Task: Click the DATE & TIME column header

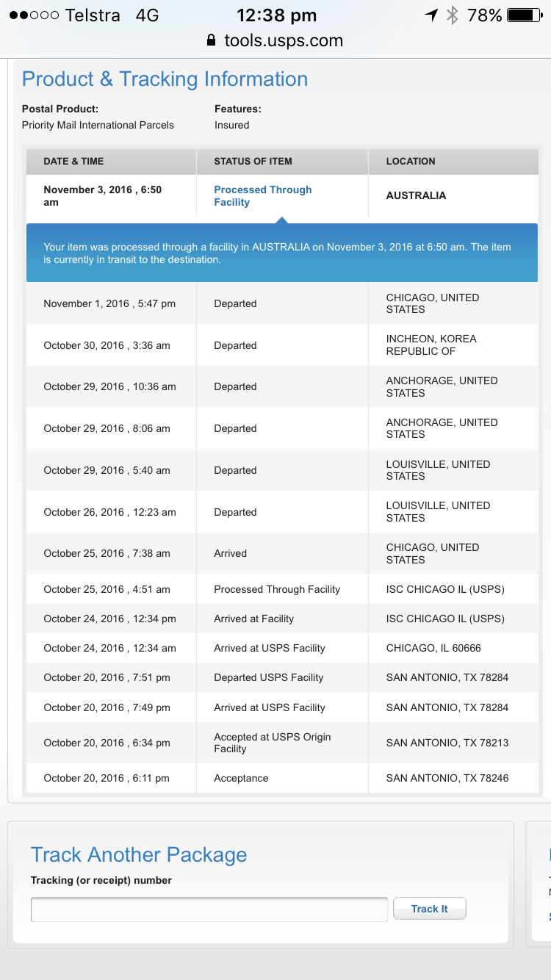Action: click(73, 161)
